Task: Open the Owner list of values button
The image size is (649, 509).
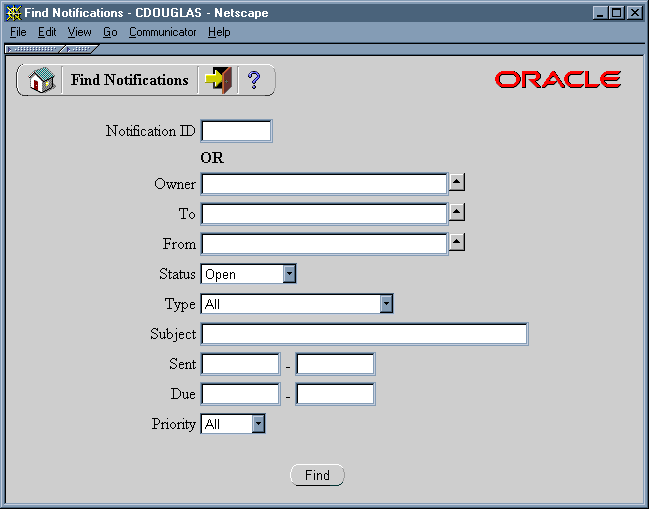Action: pyautogui.click(x=457, y=182)
